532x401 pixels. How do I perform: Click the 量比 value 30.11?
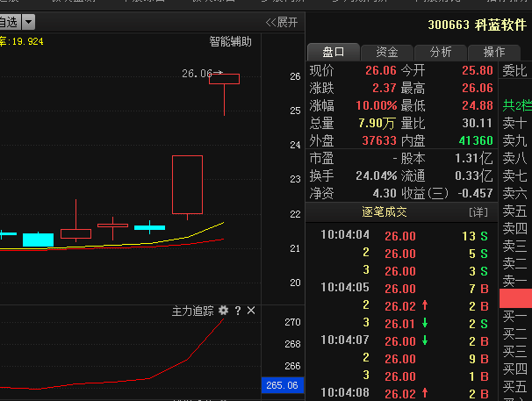(477, 123)
